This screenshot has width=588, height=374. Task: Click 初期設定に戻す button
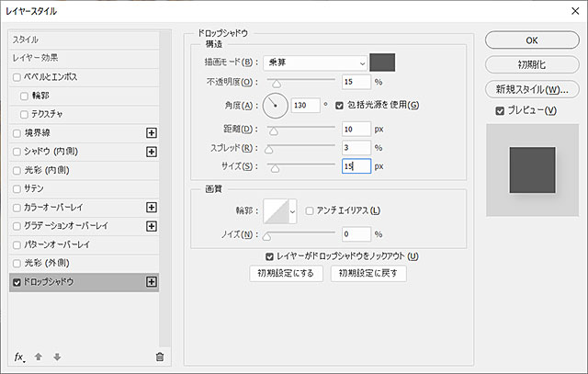coord(368,273)
